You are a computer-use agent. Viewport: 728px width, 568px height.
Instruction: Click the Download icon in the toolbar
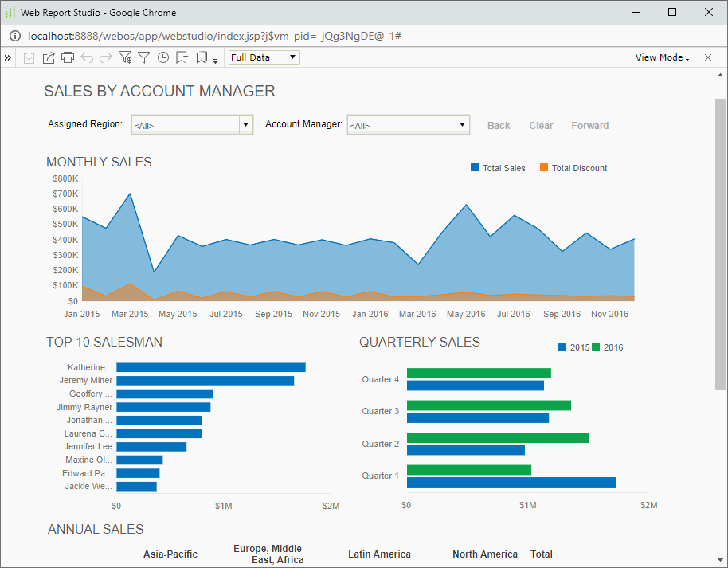point(29,57)
